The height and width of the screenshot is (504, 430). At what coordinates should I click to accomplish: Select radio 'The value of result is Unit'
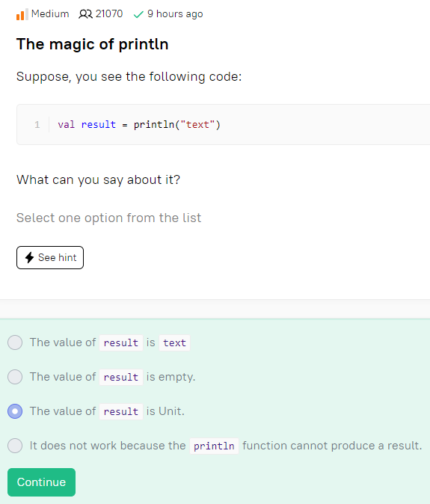coord(15,411)
